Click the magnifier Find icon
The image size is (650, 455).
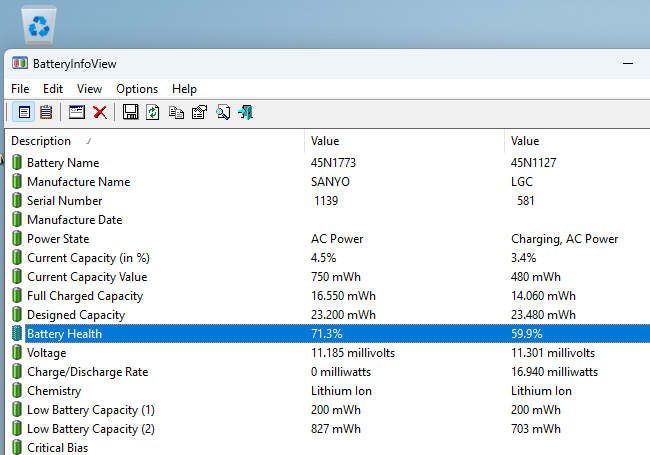[x=223, y=112]
